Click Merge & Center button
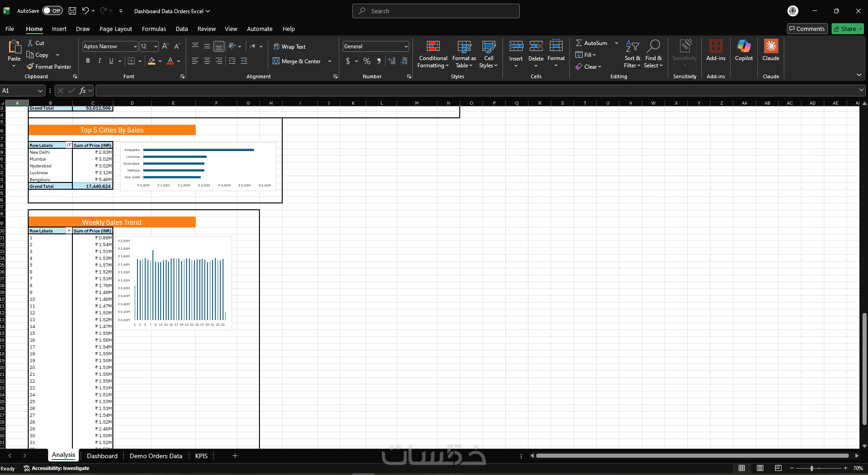Screen dimensions: 868x475 [x=297, y=61]
